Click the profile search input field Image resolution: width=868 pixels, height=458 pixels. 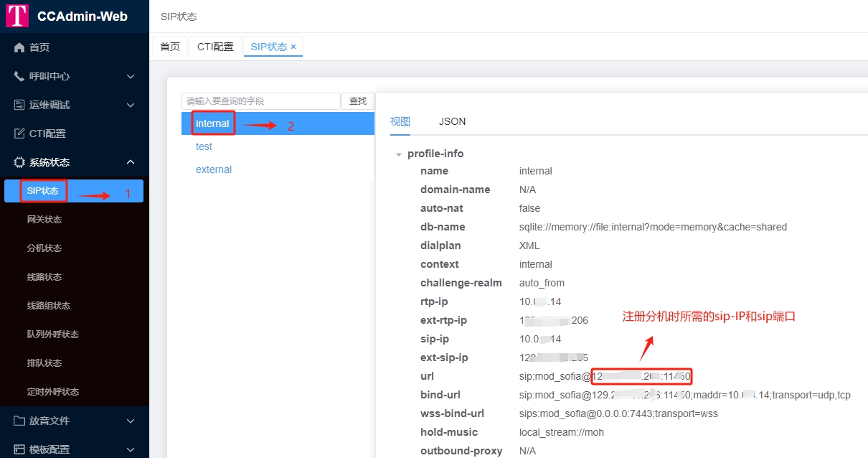coord(260,101)
